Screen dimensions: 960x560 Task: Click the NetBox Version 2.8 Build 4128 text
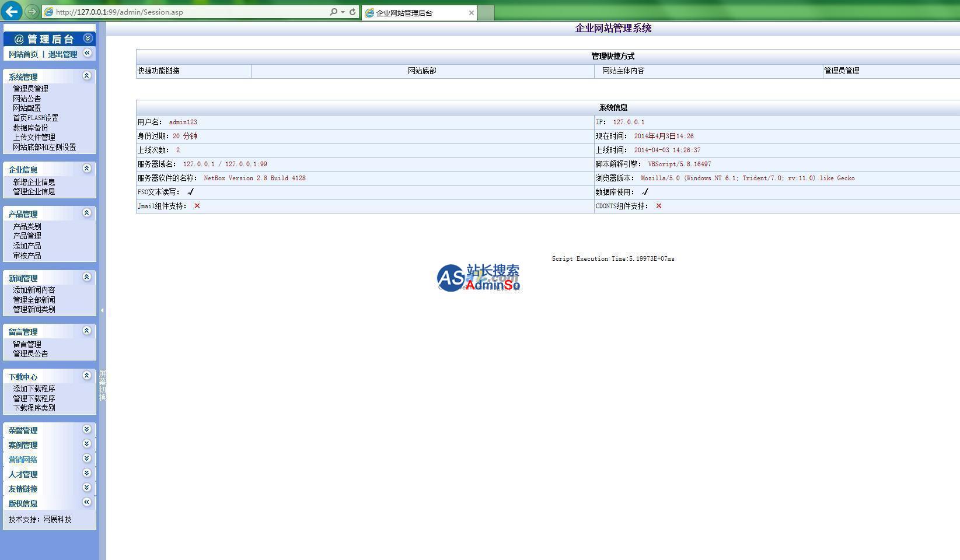coord(254,178)
